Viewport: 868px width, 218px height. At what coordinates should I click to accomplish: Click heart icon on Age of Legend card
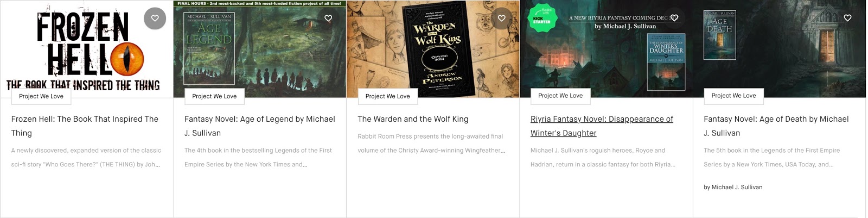[328, 18]
